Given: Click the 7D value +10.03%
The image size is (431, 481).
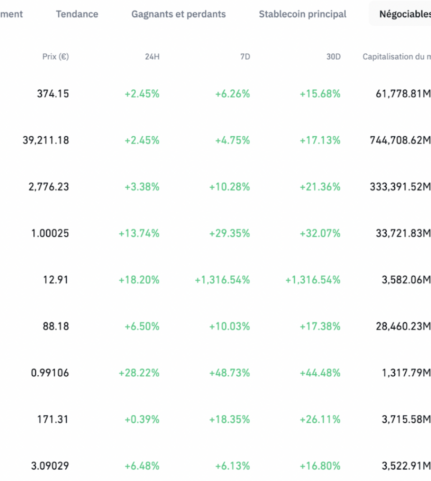Looking at the screenshot, I should point(230,326).
